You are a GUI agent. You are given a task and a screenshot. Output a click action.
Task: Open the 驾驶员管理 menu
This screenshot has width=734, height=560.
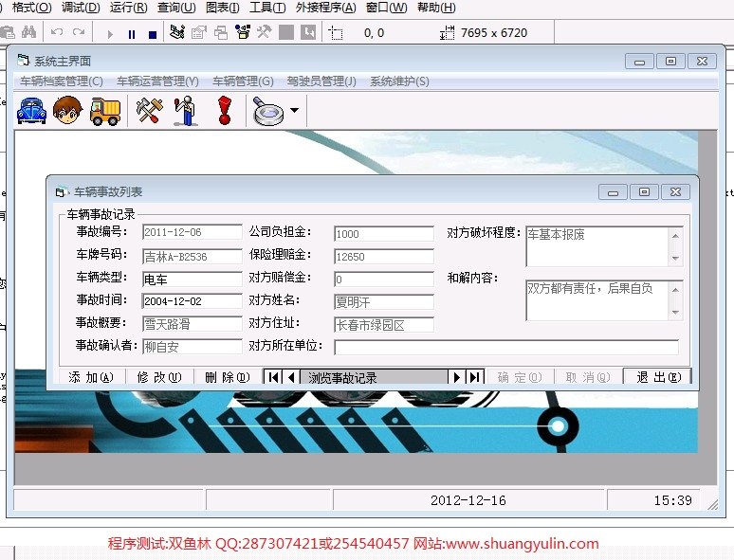point(321,81)
